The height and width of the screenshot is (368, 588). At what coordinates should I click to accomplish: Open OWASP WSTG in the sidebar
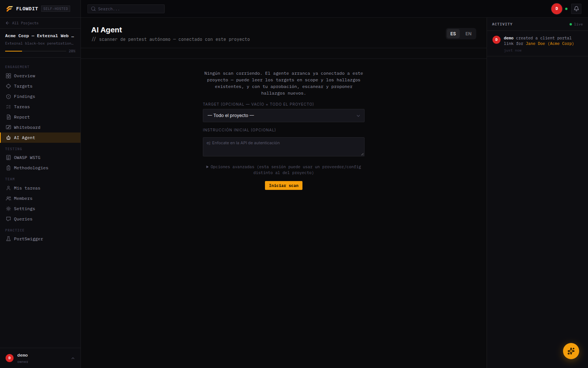[40, 158]
